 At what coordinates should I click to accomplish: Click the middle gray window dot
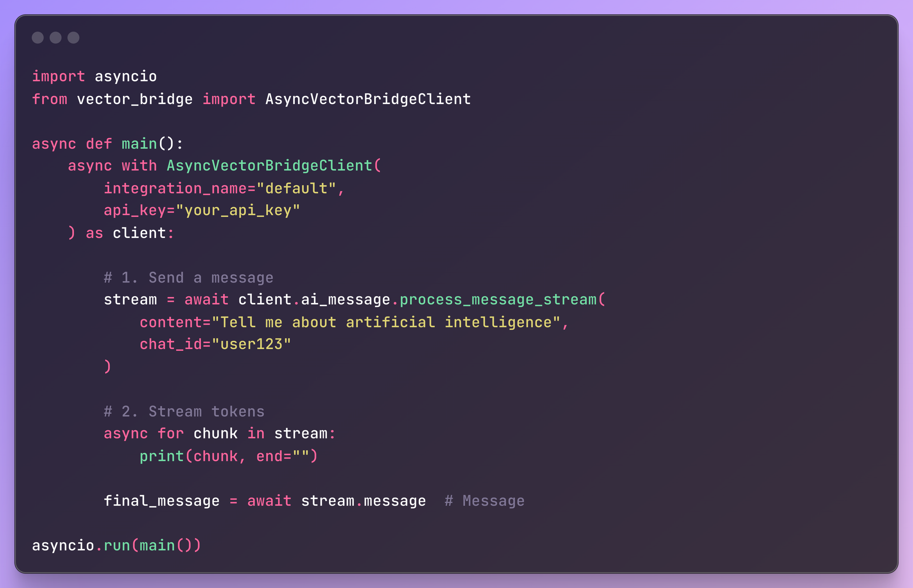tap(56, 38)
